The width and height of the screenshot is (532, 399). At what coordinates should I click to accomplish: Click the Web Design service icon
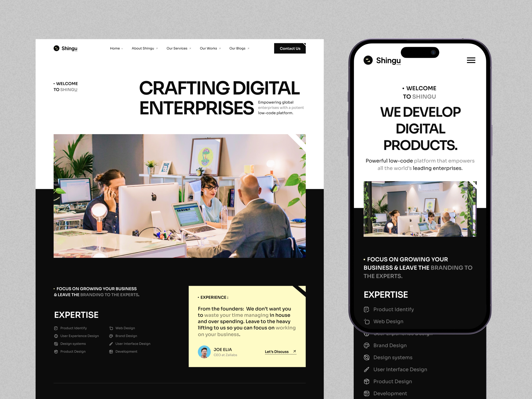tap(111, 328)
